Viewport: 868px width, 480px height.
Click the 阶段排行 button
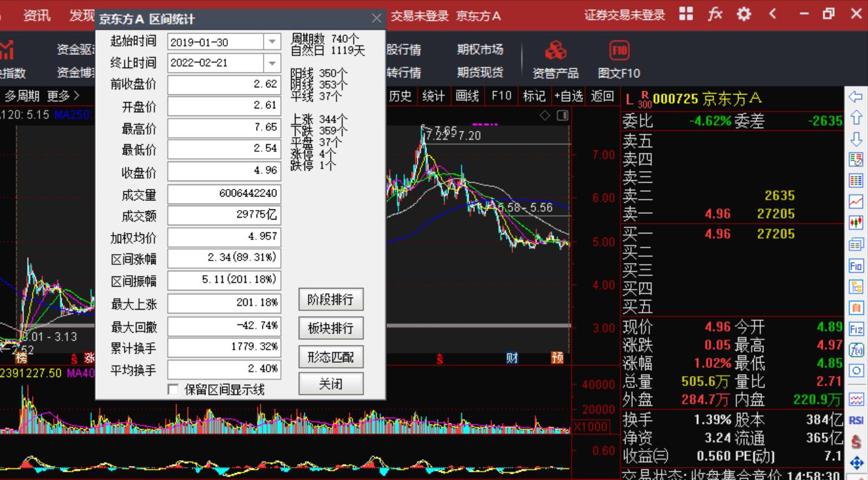tap(331, 299)
